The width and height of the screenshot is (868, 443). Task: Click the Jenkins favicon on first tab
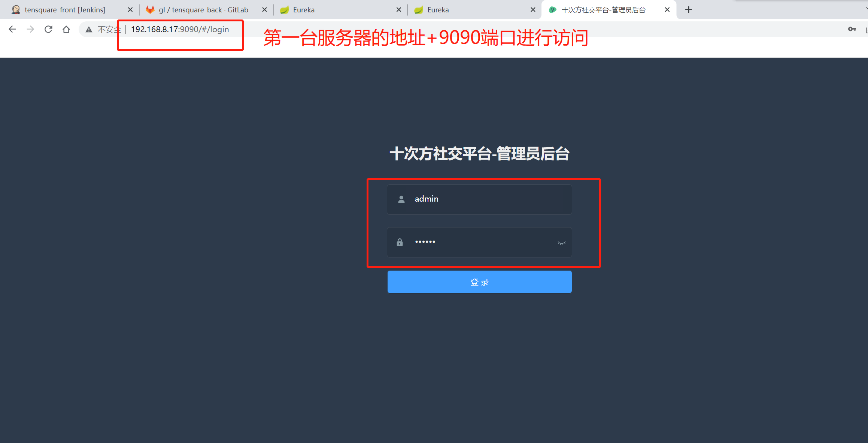[x=16, y=10]
